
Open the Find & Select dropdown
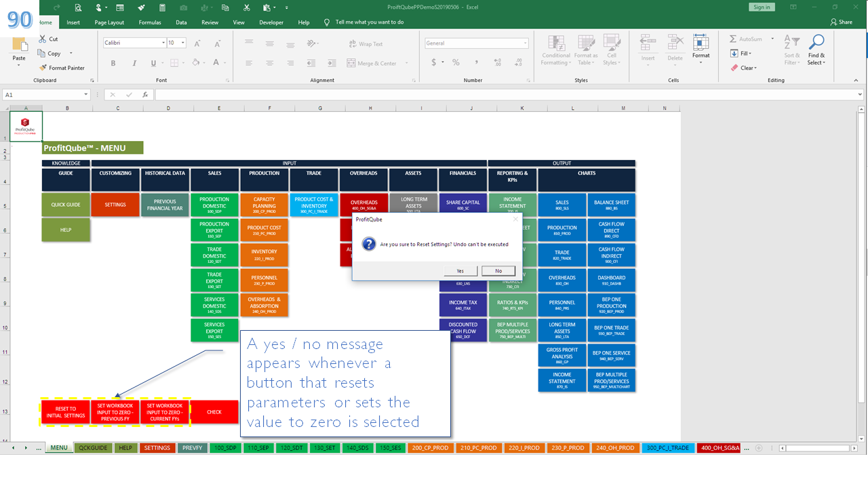(x=816, y=50)
